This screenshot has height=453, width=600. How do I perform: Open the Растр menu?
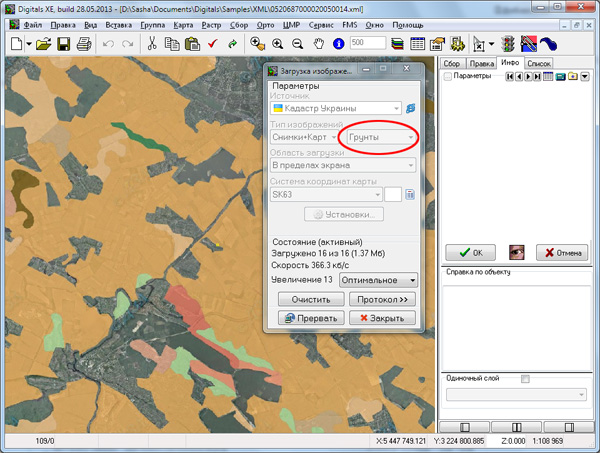pos(211,23)
